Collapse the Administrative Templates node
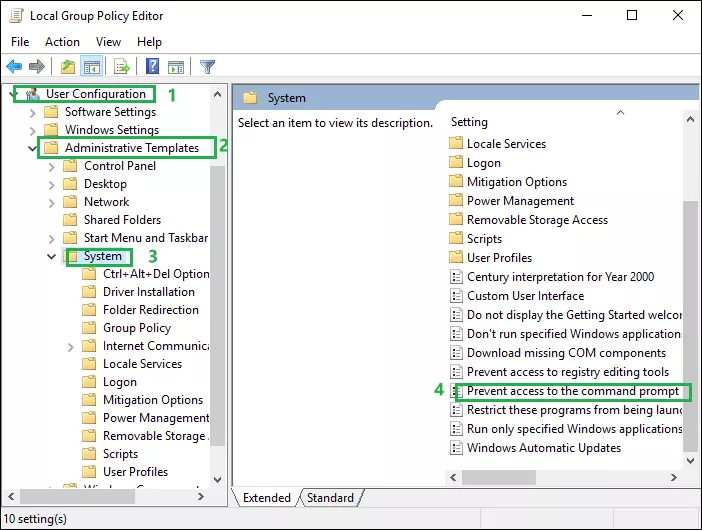This screenshot has height=530, width=702. pyautogui.click(x=32, y=148)
